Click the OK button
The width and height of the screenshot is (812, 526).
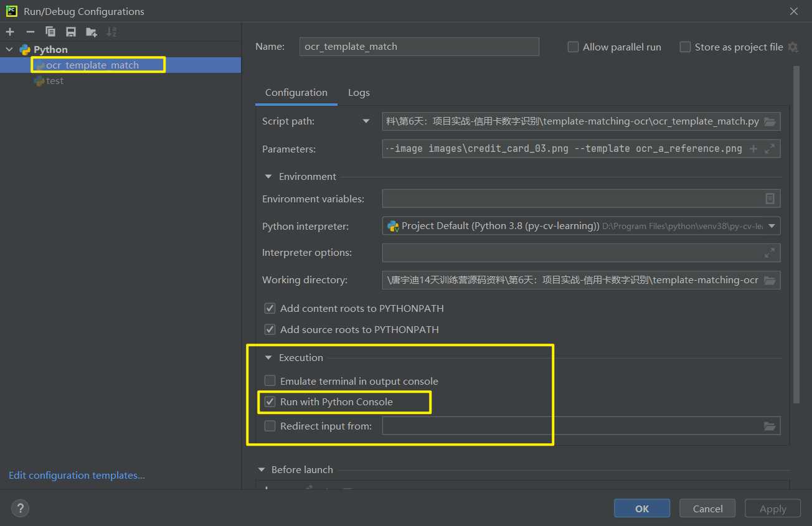coord(642,509)
